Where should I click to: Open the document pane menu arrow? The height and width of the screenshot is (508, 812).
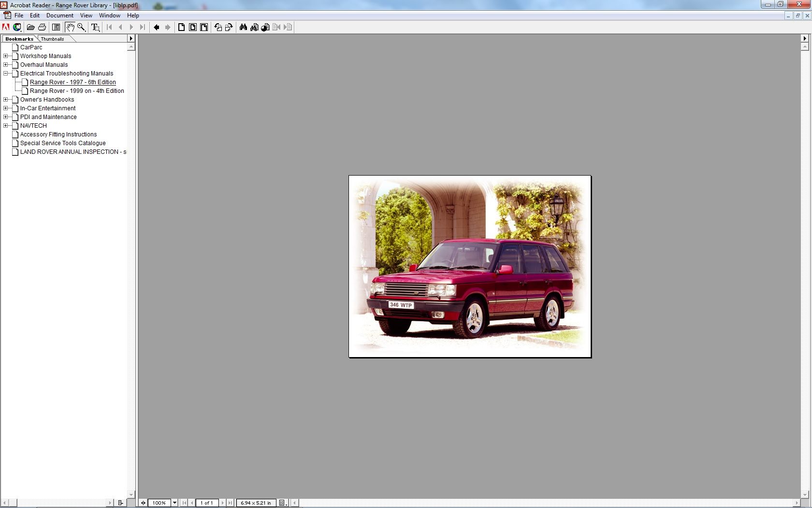(x=805, y=39)
